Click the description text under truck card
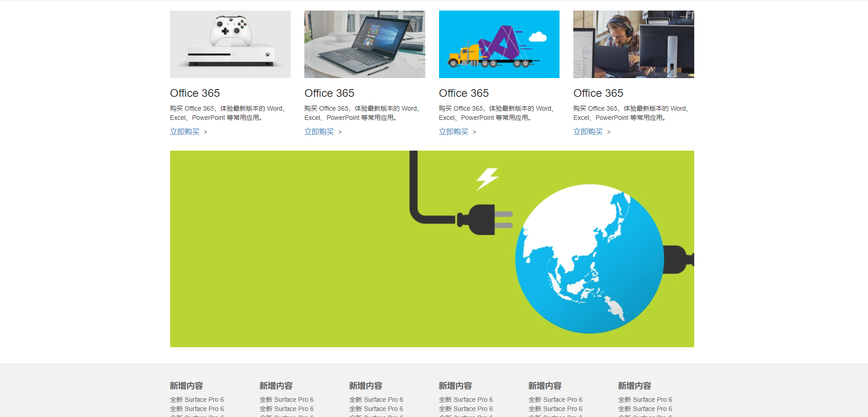The image size is (868, 417). [x=497, y=113]
